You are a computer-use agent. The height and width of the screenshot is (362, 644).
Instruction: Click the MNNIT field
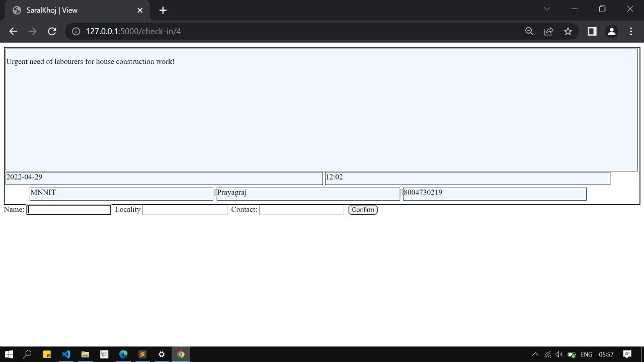pos(121,194)
